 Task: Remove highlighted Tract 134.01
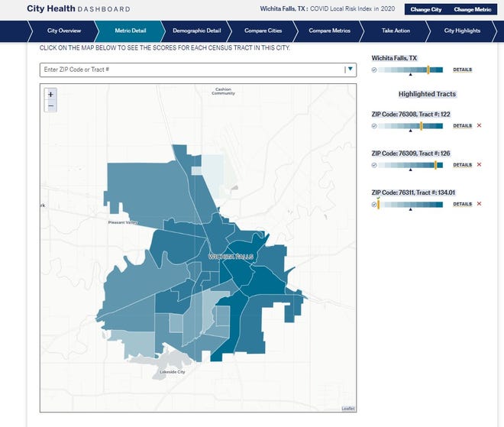click(x=479, y=203)
